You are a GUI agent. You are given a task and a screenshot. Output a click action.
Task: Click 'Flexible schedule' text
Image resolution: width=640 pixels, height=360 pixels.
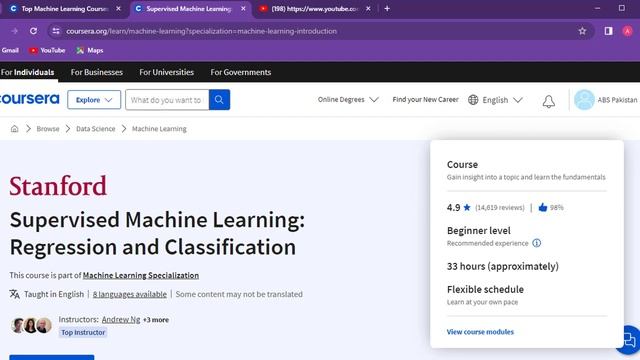point(485,289)
